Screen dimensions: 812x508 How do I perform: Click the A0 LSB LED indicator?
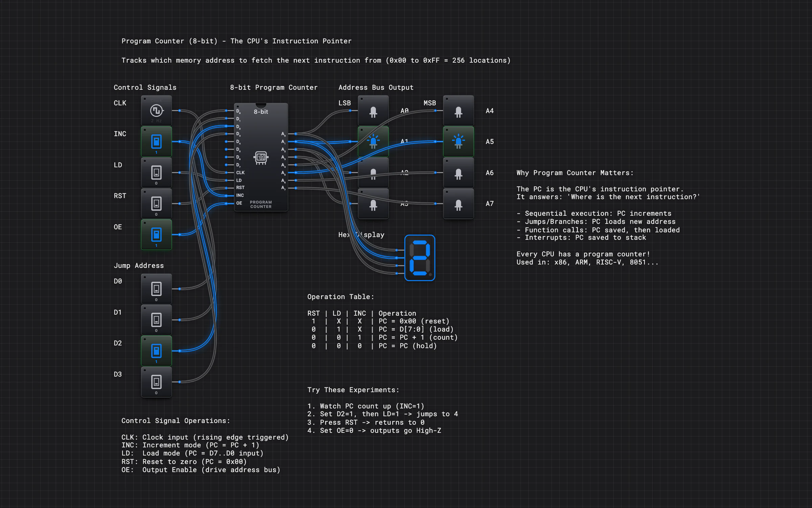[x=373, y=111]
